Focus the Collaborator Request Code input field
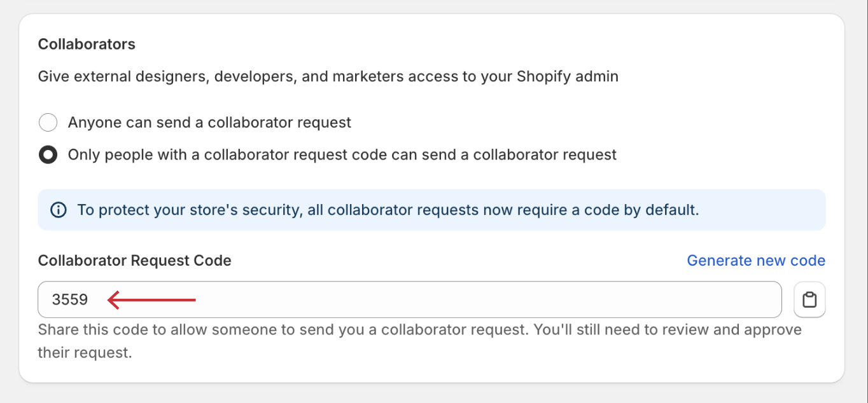Viewport: 868px width, 403px height. tap(410, 299)
